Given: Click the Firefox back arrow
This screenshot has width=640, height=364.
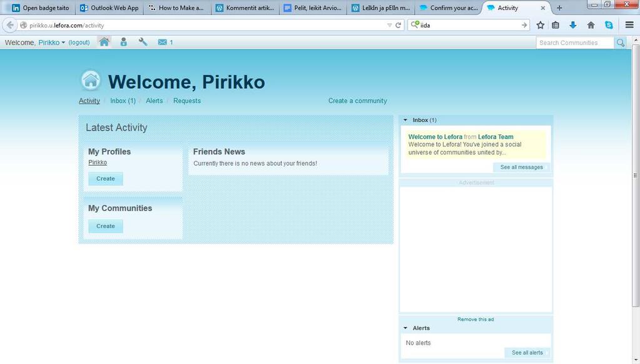Looking at the screenshot, I should [x=10, y=25].
